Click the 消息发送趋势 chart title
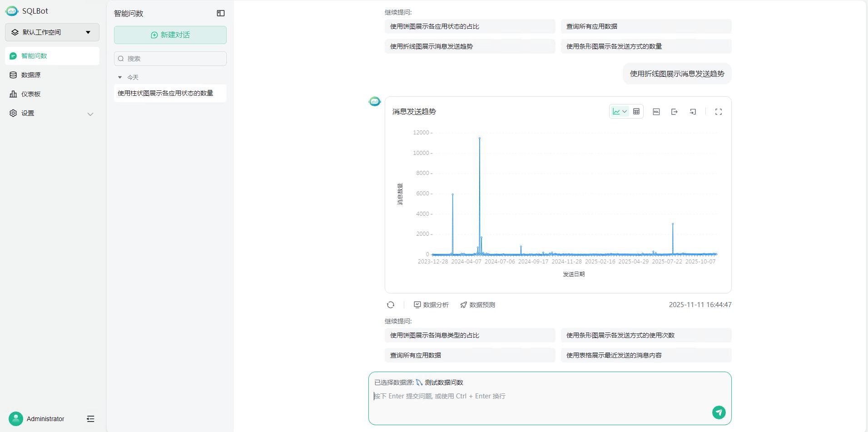Image resolution: width=868 pixels, height=432 pixels. click(414, 111)
